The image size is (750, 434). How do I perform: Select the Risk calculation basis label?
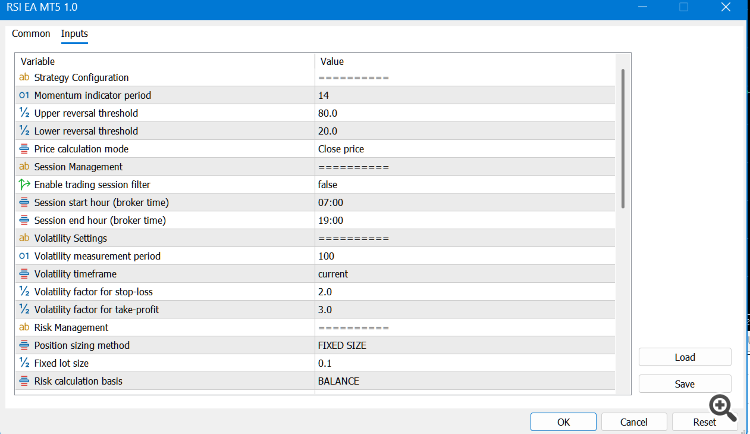(78, 381)
